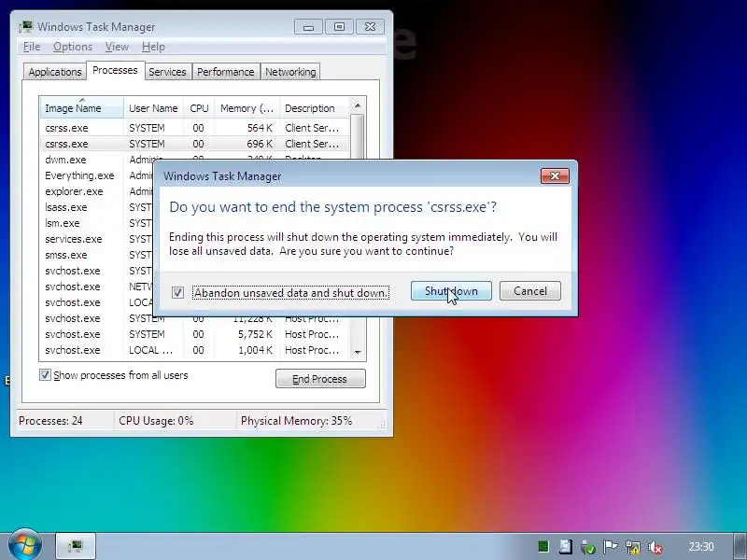Select the svchost.exe row with 1,004 K

pyautogui.click(x=194, y=350)
